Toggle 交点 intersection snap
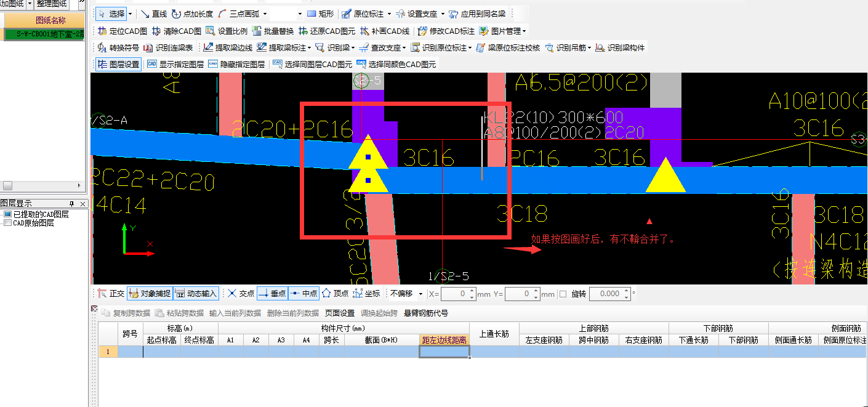Image resolution: width=868 pixels, height=407 pixels. tap(240, 294)
